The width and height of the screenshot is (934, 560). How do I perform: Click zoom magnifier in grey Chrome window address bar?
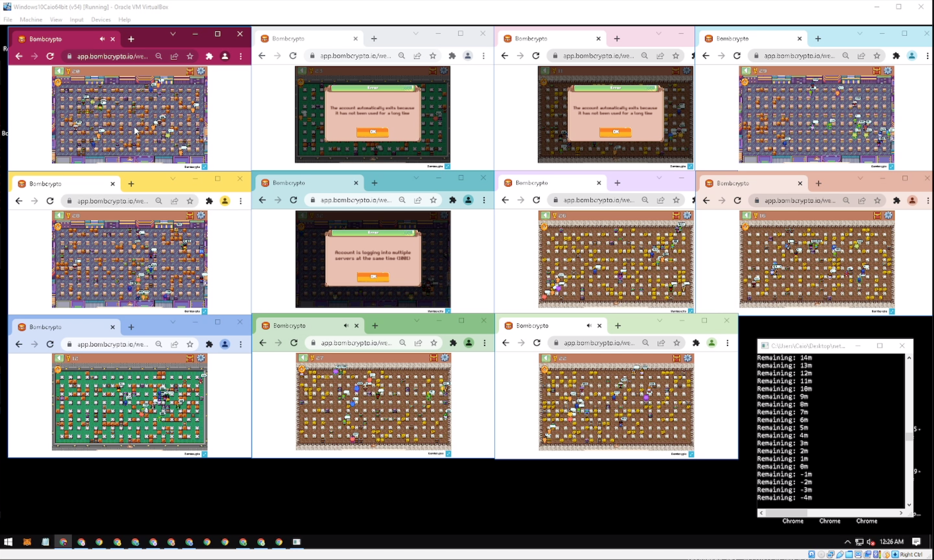(401, 56)
